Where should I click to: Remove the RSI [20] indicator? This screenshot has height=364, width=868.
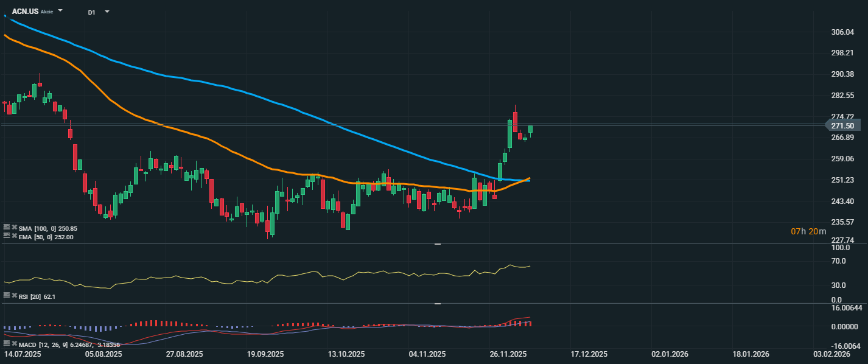(14, 295)
